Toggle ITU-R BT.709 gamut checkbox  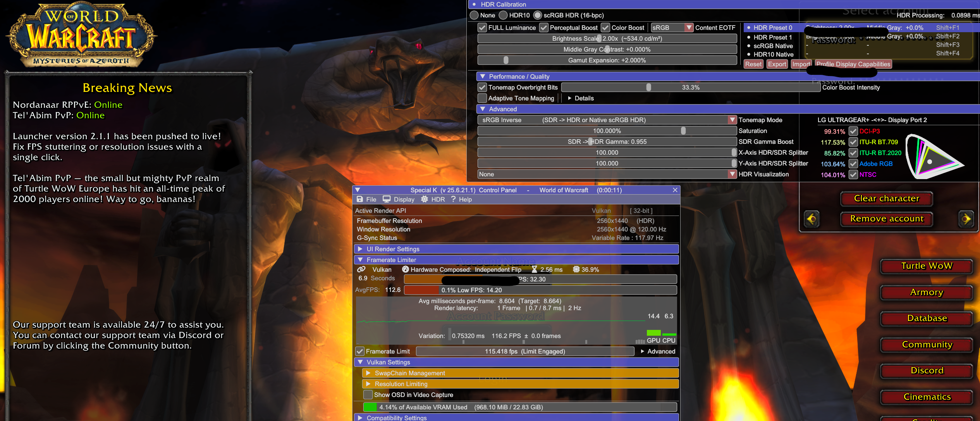click(x=853, y=142)
